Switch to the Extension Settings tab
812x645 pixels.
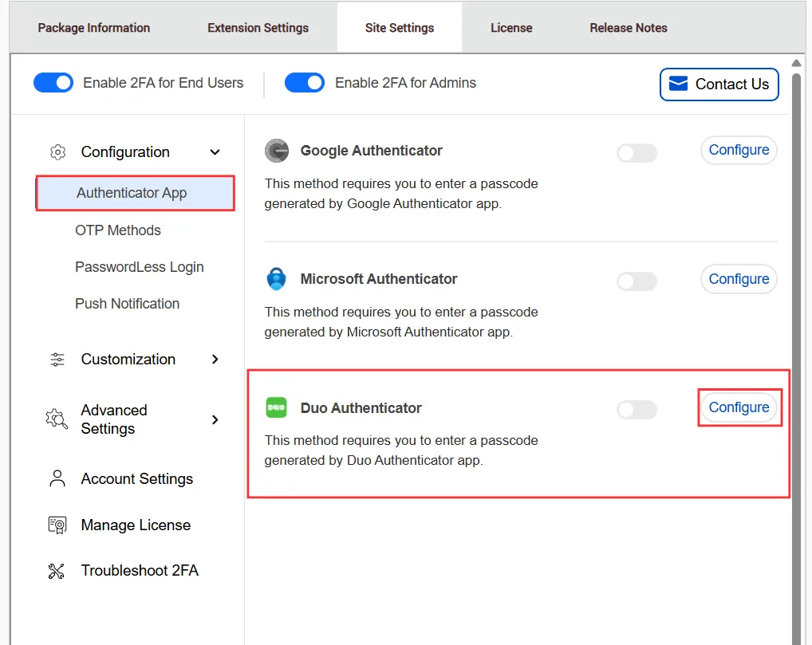tap(258, 28)
